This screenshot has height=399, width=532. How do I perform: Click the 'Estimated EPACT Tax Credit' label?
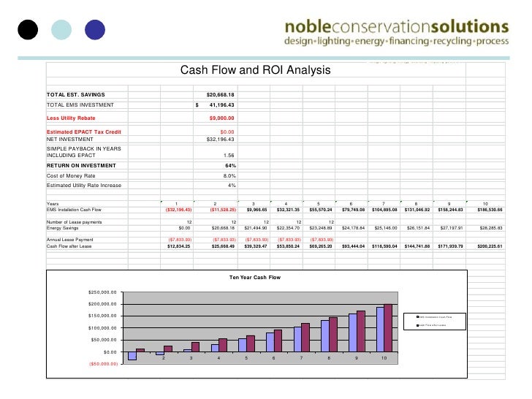(x=84, y=132)
